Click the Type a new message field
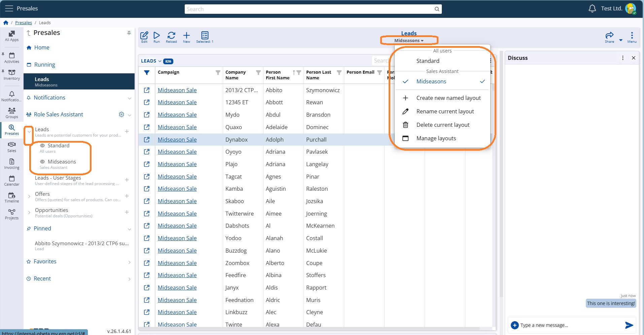Viewport: 644px width, 335px height. [x=570, y=325]
